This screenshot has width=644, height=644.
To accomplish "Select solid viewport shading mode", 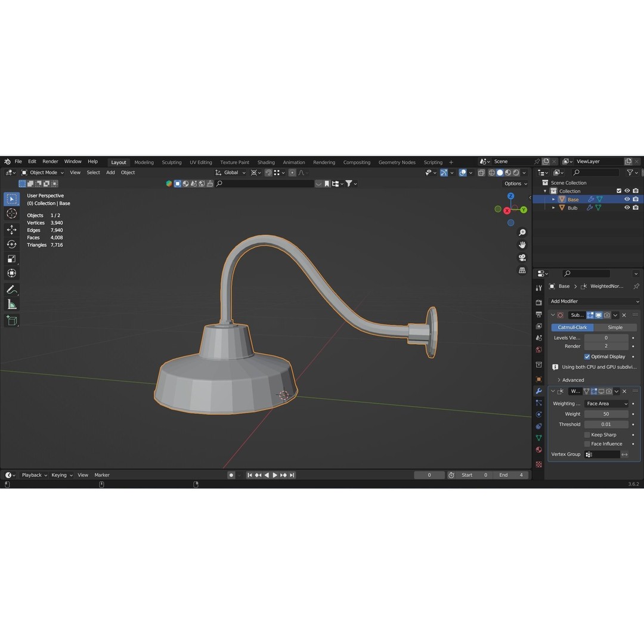I will tap(500, 173).
